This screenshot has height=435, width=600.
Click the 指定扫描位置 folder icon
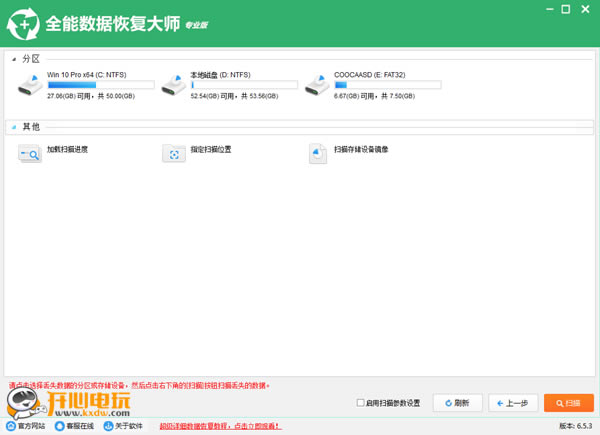pyautogui.click(x=175, y=153)
